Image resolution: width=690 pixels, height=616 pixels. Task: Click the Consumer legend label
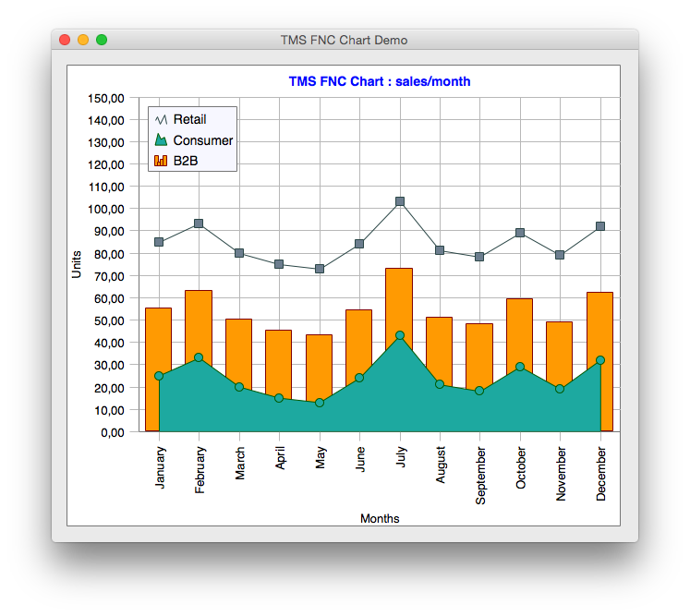coord(203,140)
